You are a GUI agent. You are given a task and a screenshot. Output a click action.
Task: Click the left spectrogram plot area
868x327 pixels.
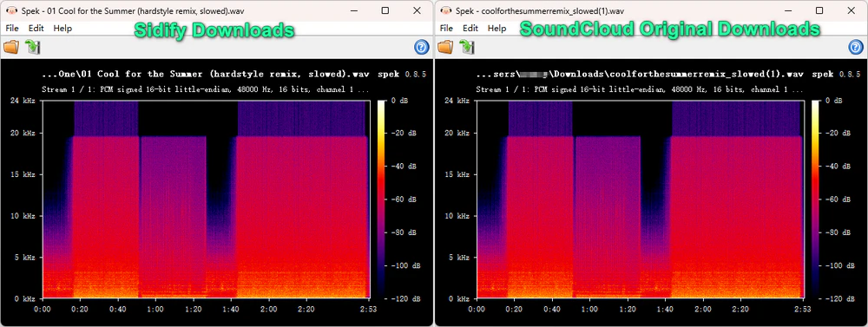coord(206,199)
